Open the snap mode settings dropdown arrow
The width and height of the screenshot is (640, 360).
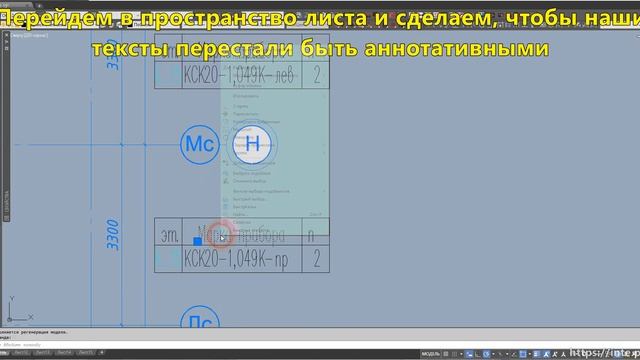click(x=461, y=354)
